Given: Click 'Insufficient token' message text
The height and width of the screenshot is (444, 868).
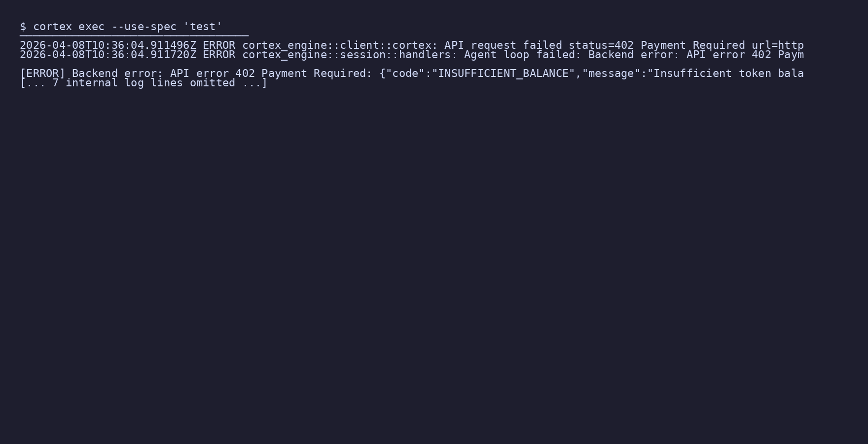Looking at the screenshot, I should click(712, 74).
